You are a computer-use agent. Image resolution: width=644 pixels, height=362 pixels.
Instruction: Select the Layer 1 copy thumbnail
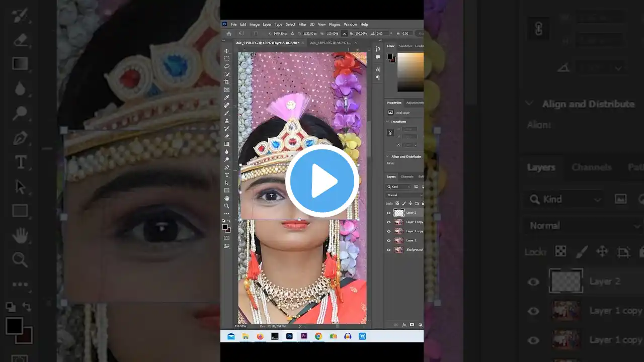point(399,222)
